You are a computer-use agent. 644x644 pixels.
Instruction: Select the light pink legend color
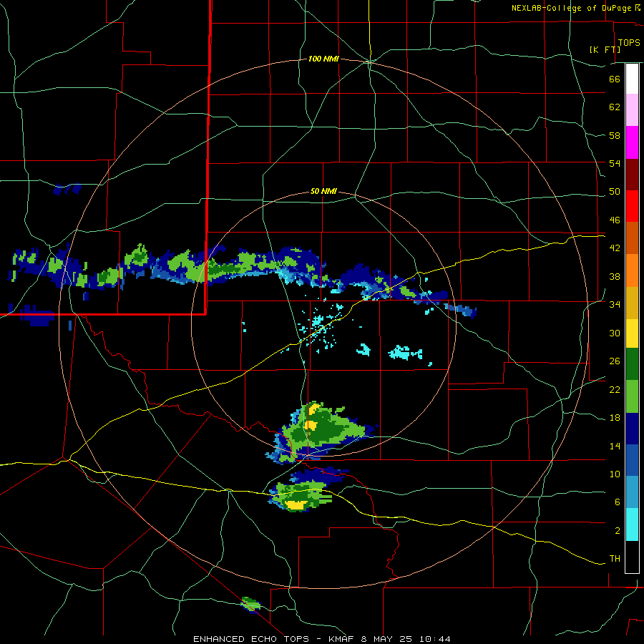tap(632, 109)
